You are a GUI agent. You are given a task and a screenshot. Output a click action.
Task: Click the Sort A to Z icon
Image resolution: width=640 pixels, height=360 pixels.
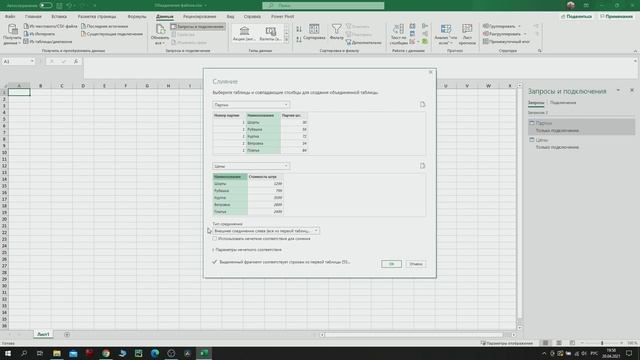coord(299,29)
